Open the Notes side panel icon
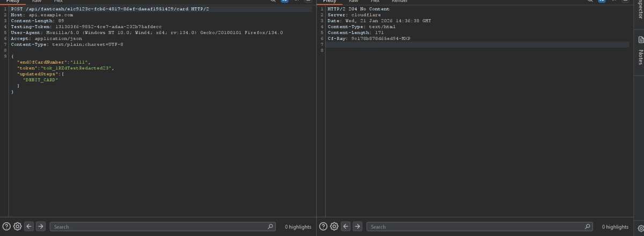 point(640,40)
